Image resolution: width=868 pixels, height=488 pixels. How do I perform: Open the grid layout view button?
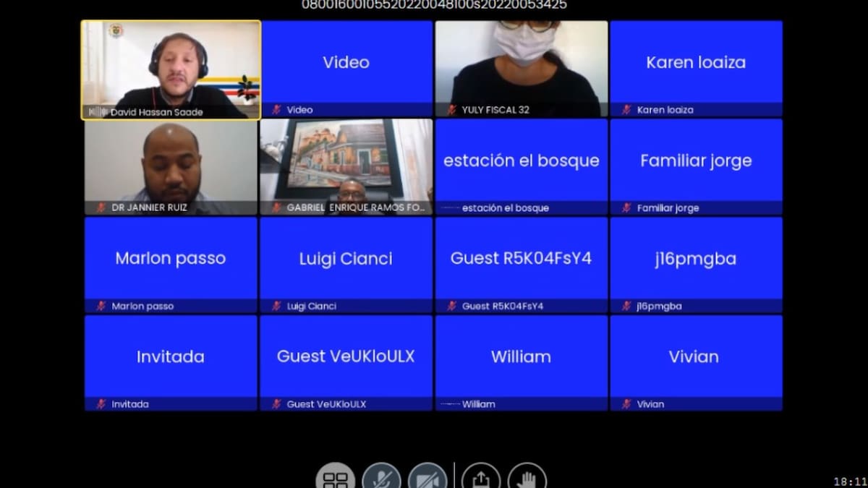pos(335,479)
